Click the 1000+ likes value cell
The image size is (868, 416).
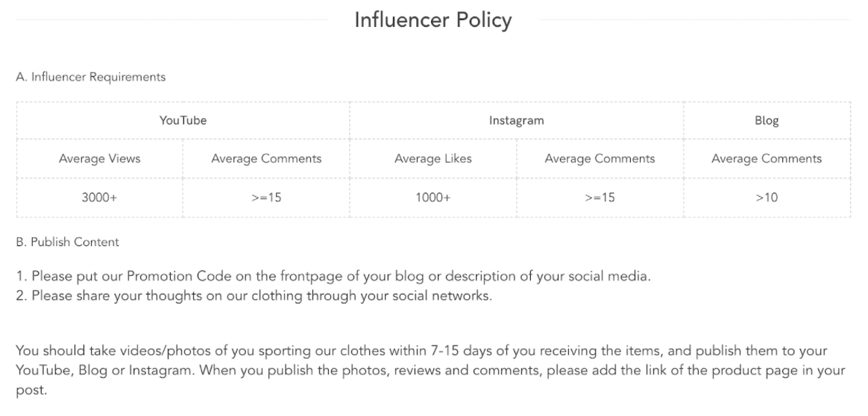pyautogui.click(x=433, y=198)
